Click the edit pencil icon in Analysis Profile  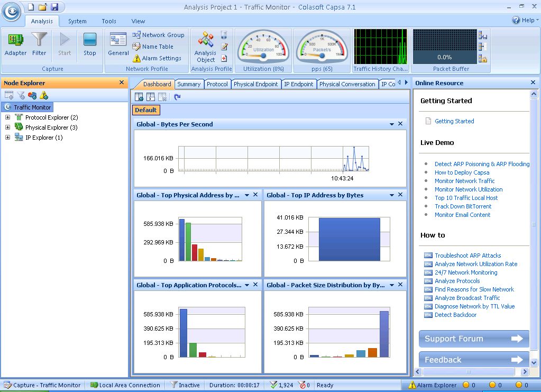(224, 46)
